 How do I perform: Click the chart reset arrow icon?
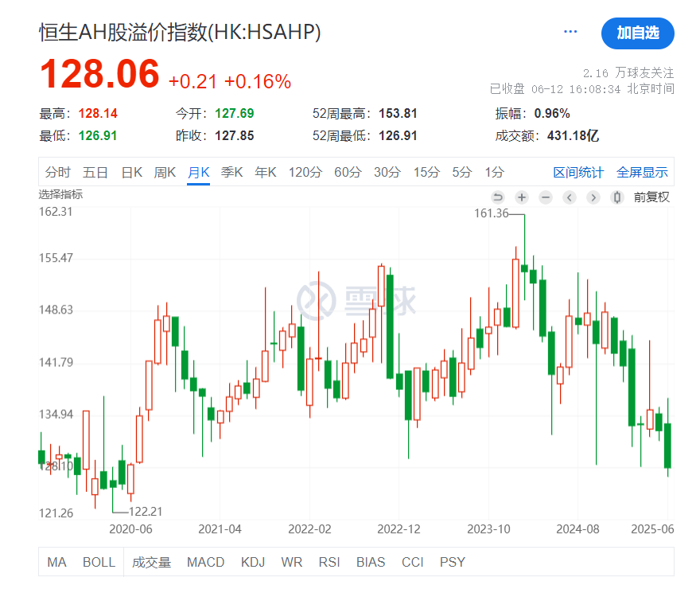coord(498,197)
